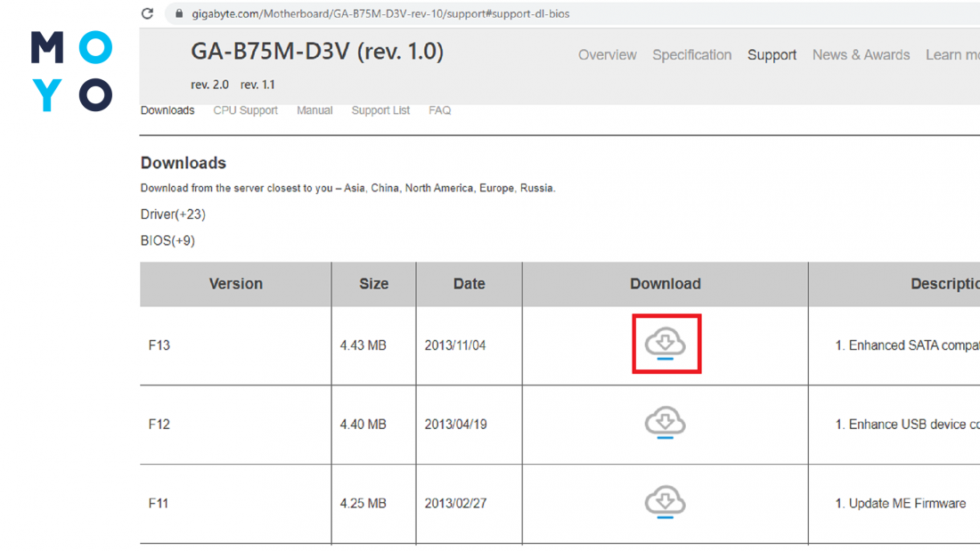The width and height of the screenshot is (980, 551).
Task: Switch to the Specification tab
Action: (691, 55)
